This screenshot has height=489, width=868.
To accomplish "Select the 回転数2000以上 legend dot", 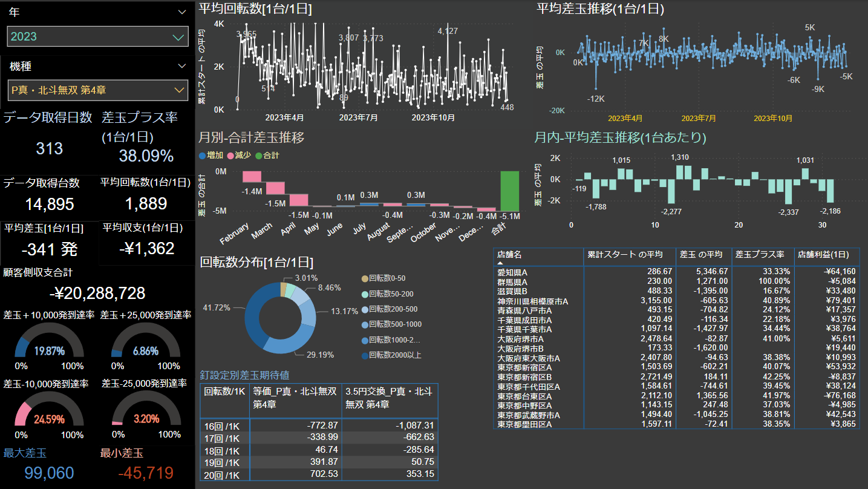I will coord(364,355).
